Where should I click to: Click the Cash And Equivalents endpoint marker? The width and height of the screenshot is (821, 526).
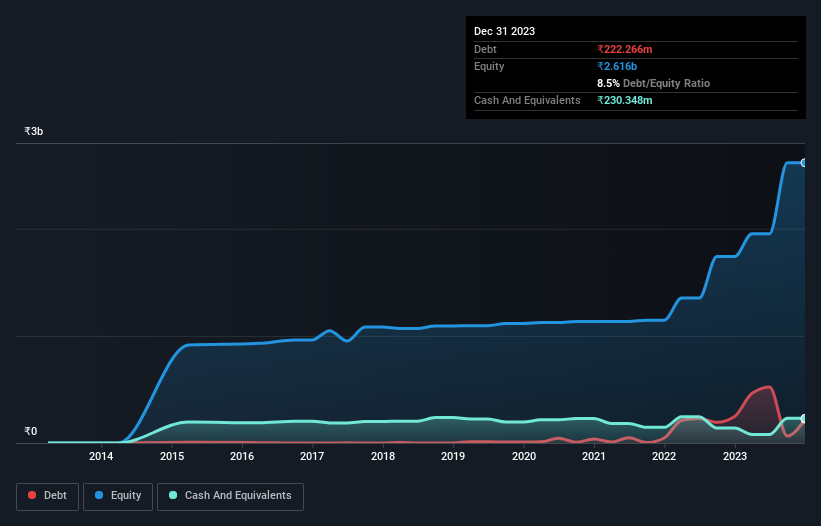pos(804,419)
